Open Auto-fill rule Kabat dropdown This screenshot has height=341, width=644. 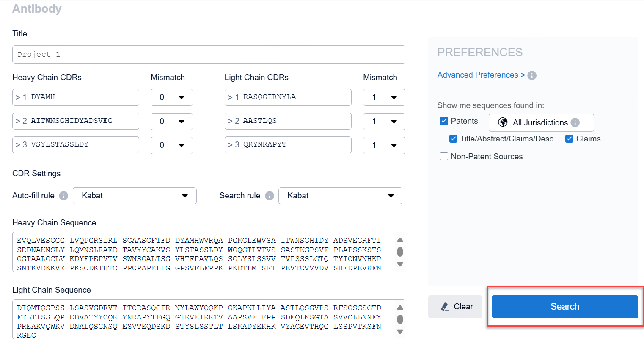click(x=135, y=196)
